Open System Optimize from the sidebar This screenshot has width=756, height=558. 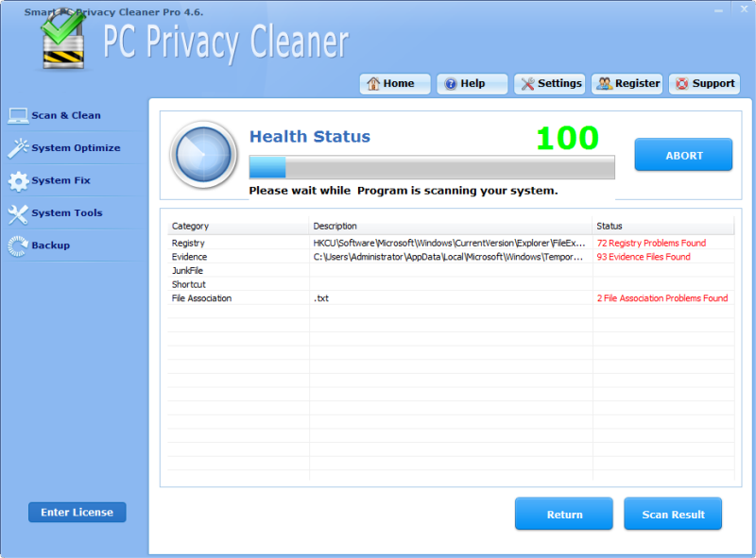(19, 148)
